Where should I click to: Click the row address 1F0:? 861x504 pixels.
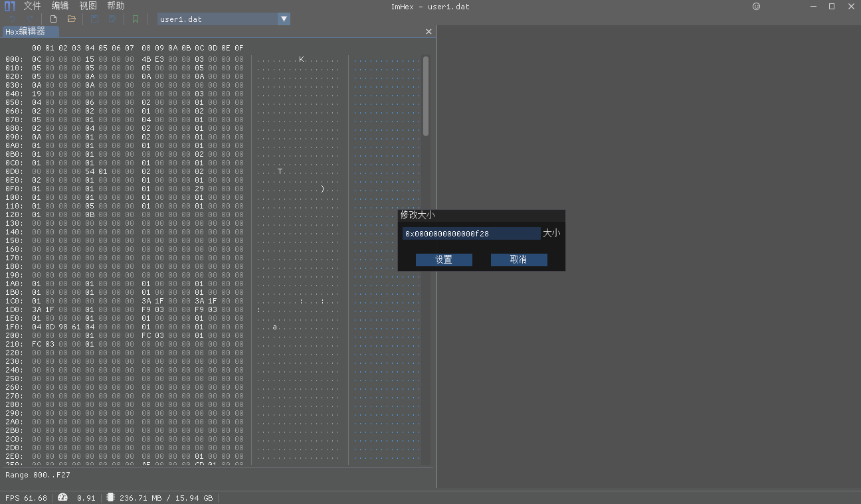point(14,327)
